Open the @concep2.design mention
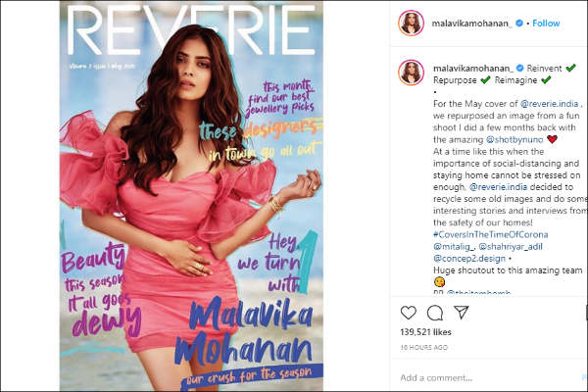 469,259
